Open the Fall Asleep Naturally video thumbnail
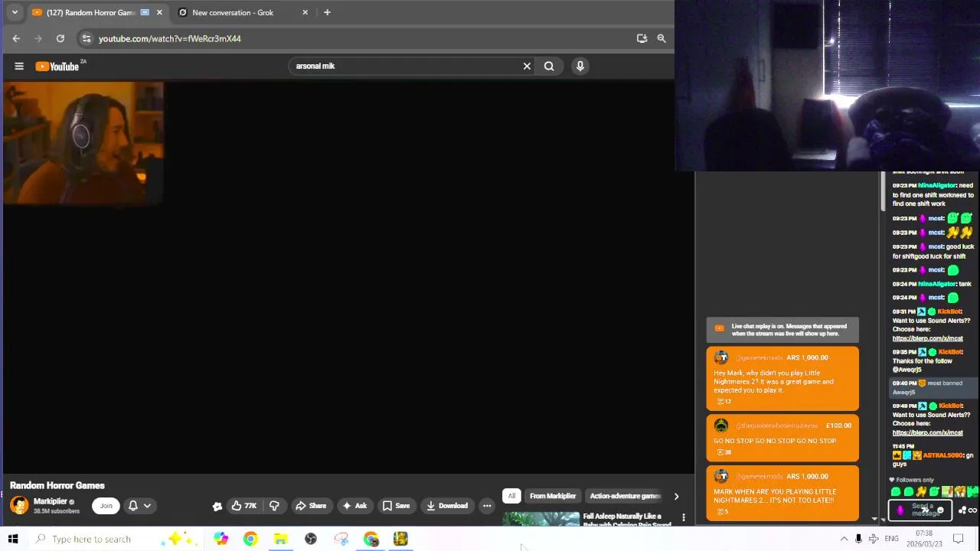Screen dimensions: 980x551 tap(541, 520)
